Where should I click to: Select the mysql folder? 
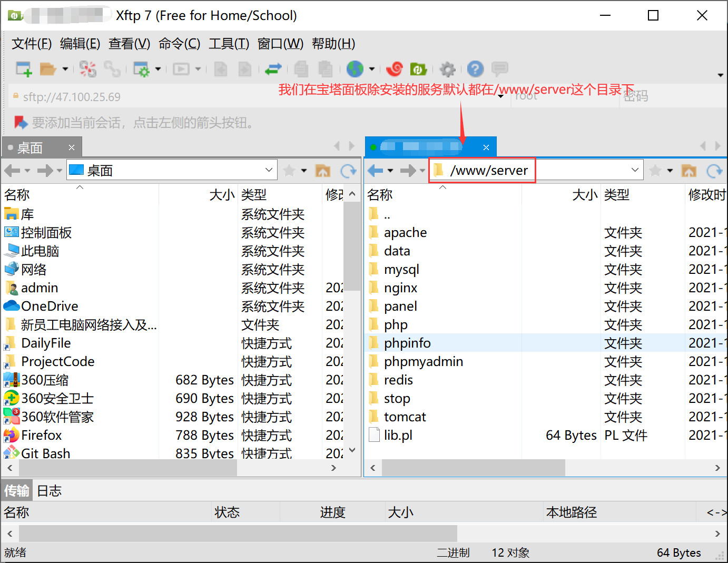coord(401,269)
